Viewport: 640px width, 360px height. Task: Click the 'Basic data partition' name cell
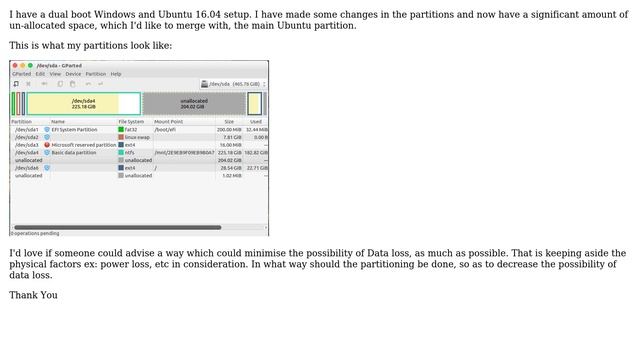tap(74, 153)
